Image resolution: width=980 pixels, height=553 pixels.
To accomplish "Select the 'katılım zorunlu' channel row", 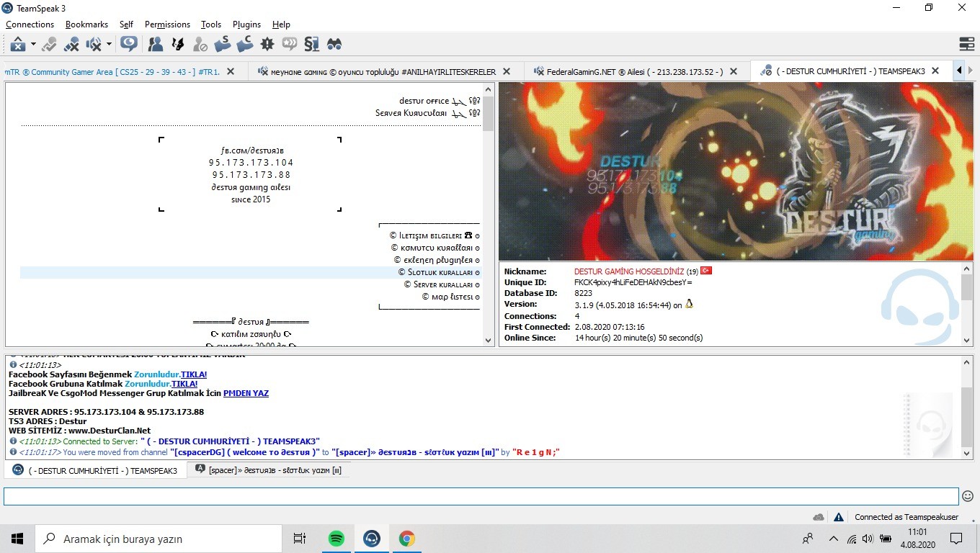I will 251,334.
